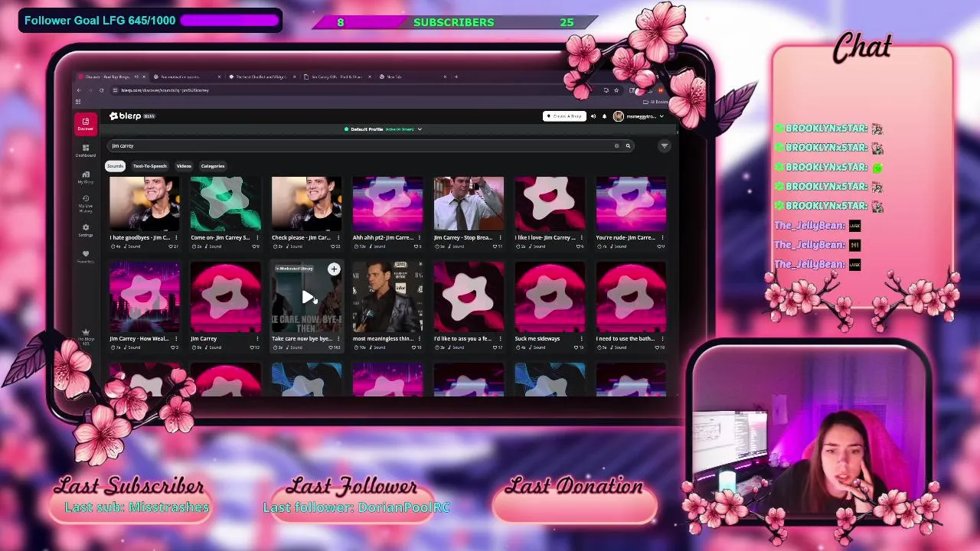The image size is (980, 551).
Task: Select the Videos filter tab
Action: [x=184, y=166]
